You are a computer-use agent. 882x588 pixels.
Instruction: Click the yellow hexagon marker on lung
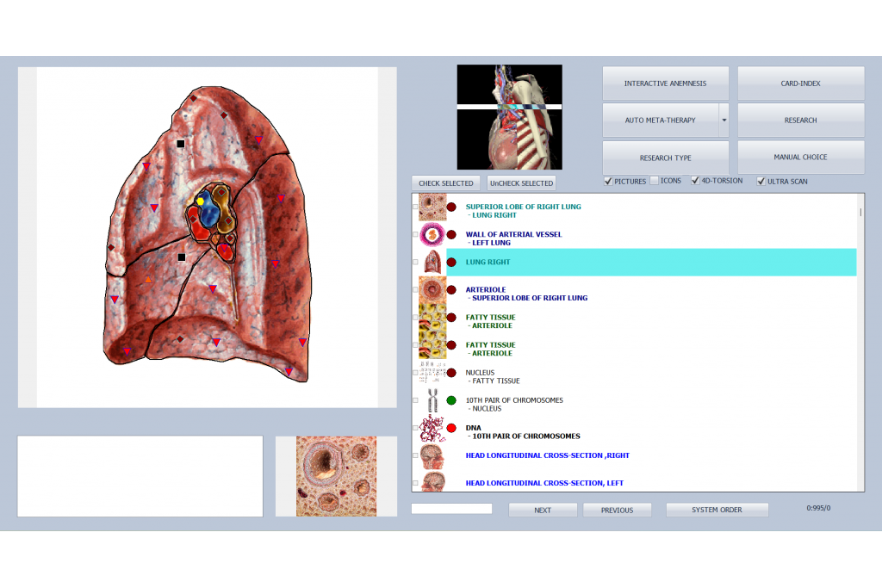point(200,201)
